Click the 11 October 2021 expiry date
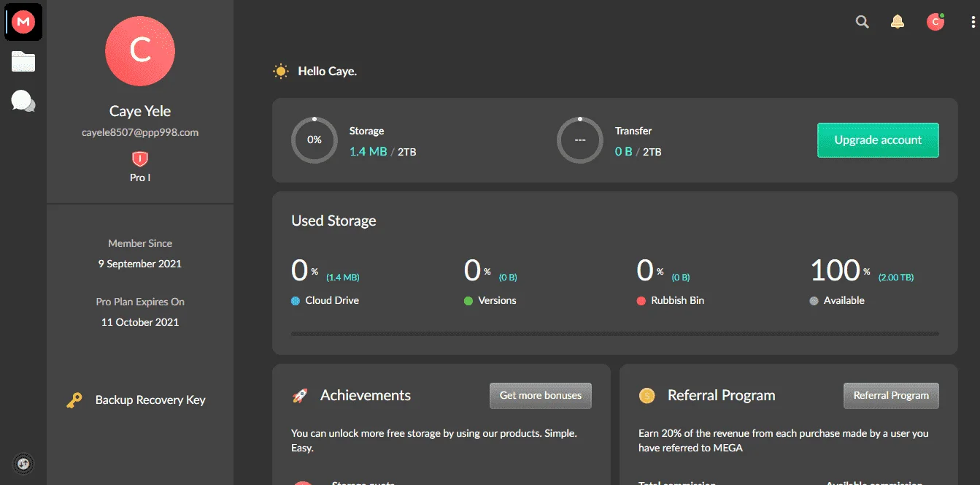The height and width of the screenshot is (485, 980). tap(140, 322)
